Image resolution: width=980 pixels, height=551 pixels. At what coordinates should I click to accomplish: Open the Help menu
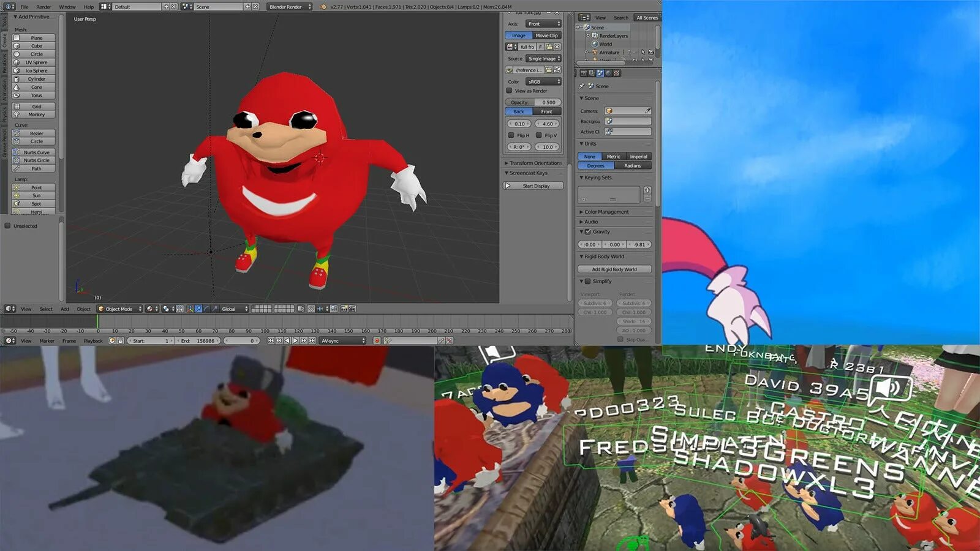(x=89, y=7)
